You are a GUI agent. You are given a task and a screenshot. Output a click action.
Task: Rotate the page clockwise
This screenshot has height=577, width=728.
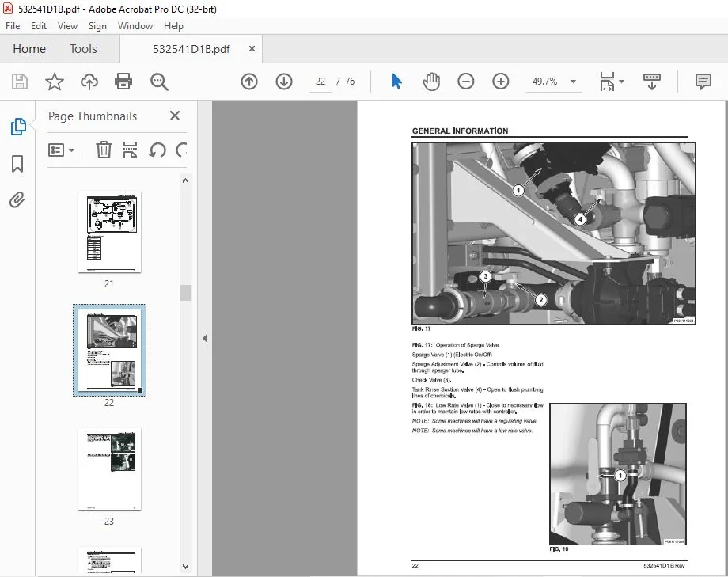click(181, 150)
